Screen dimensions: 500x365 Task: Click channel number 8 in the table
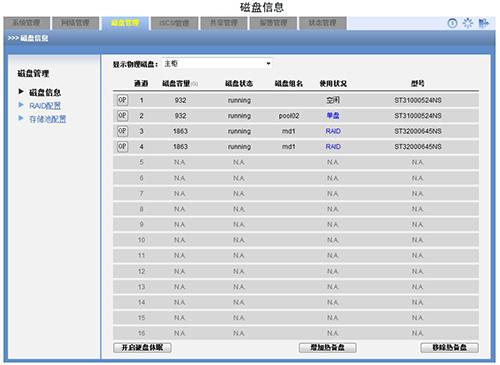click(141, 209)
